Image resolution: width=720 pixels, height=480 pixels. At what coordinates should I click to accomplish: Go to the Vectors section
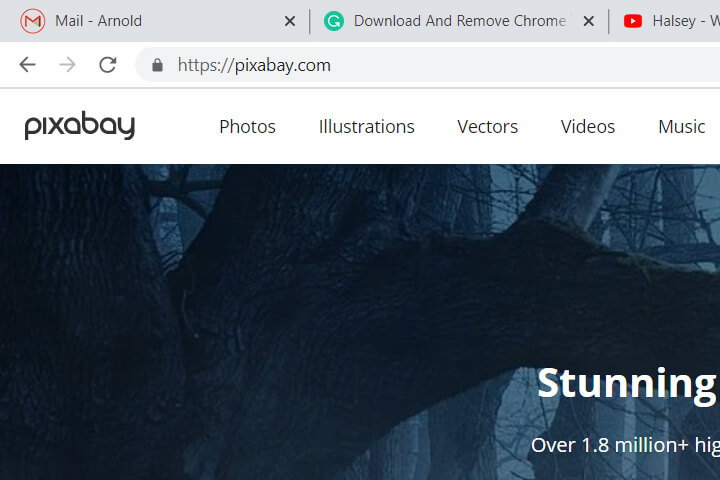[488, 127]
